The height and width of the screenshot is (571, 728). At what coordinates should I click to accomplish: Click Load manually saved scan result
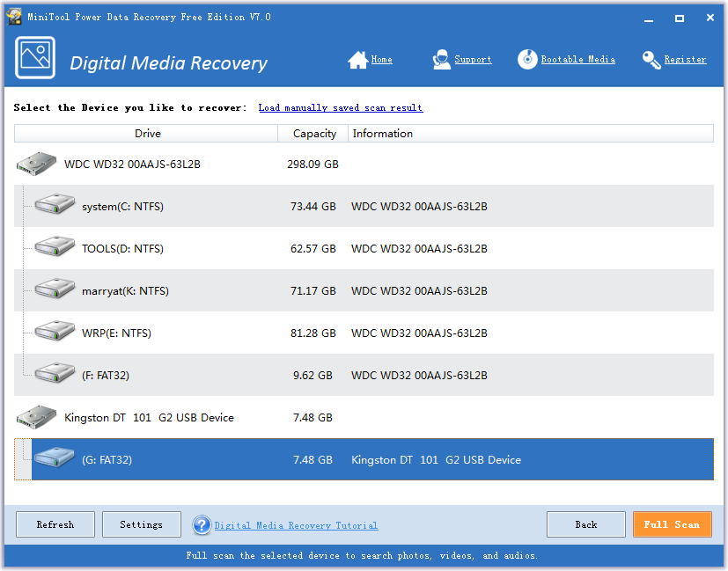coord(341,107)
